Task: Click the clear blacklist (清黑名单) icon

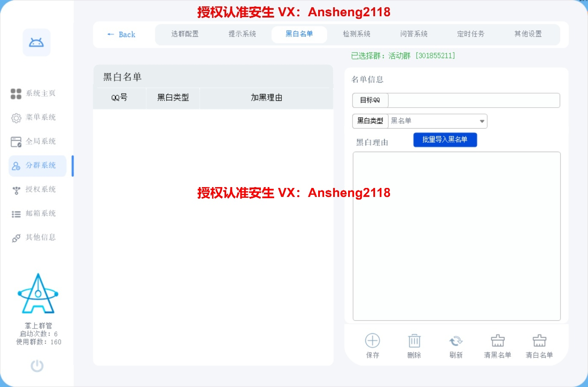Action: pos(497,341)
